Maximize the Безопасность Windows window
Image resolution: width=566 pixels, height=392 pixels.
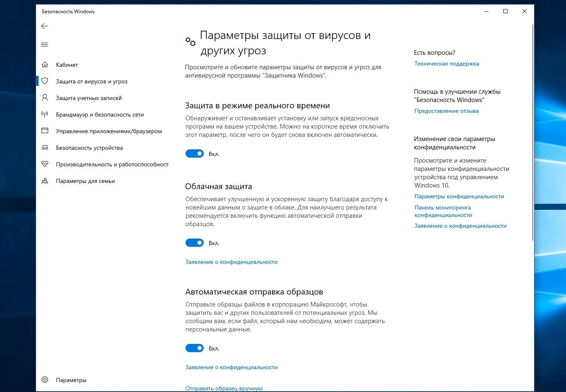click(505, 12)
